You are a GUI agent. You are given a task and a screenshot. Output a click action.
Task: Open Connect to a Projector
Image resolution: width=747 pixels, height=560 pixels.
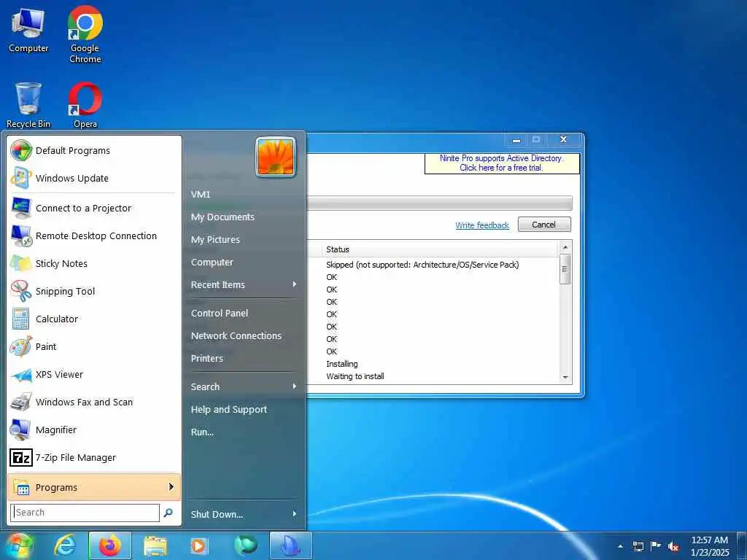pos(94,208)
